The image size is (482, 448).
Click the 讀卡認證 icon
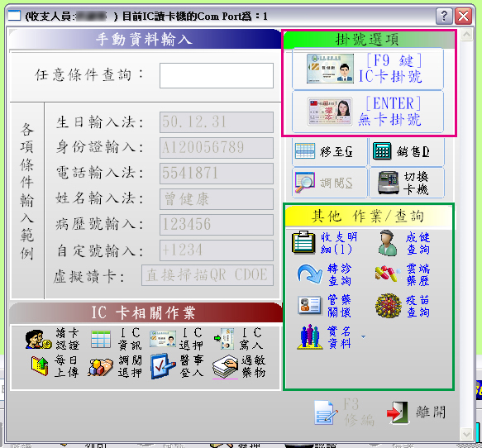(38, 339)
